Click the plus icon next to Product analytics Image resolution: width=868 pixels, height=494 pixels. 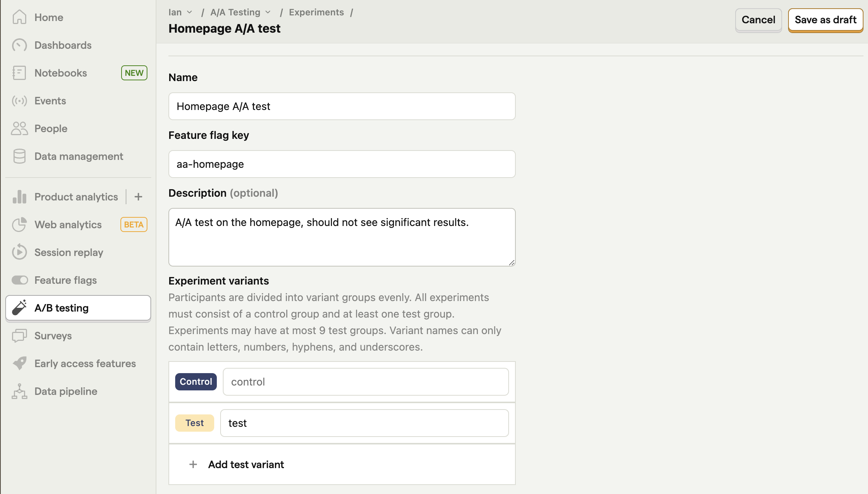[138, 197]
